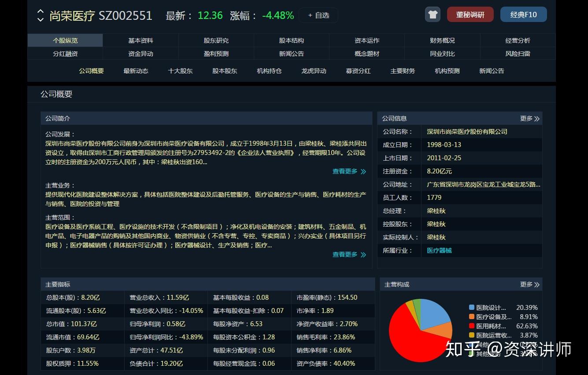Image resolution: width=588 pixels, height=375 pixels.
Task: Click the stock switch up-down arrows icon
Action: click(x=40, y=15)
